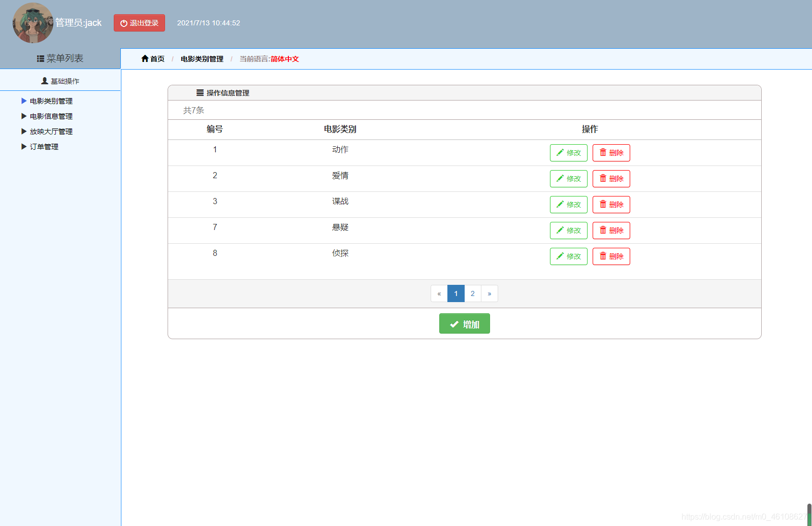The width and height of the screenshot is (812, 526).
Task: Click the timestamp 2021/7/13 10:44:52
Action: [208, 23]
